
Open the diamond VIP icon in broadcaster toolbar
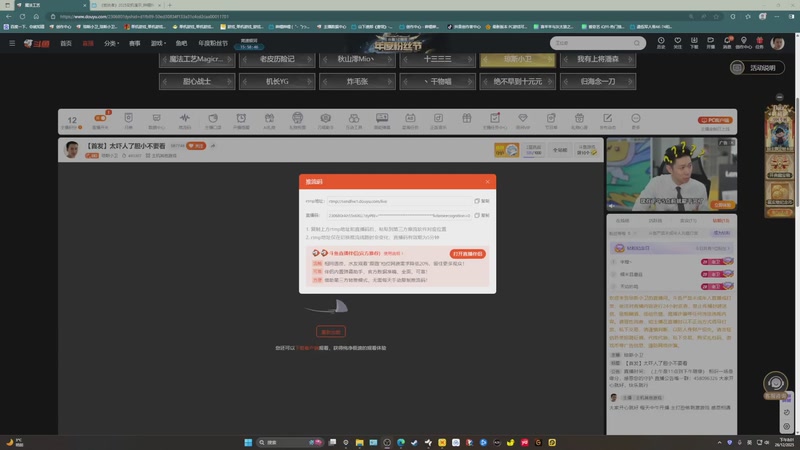(x=522, y=120)
